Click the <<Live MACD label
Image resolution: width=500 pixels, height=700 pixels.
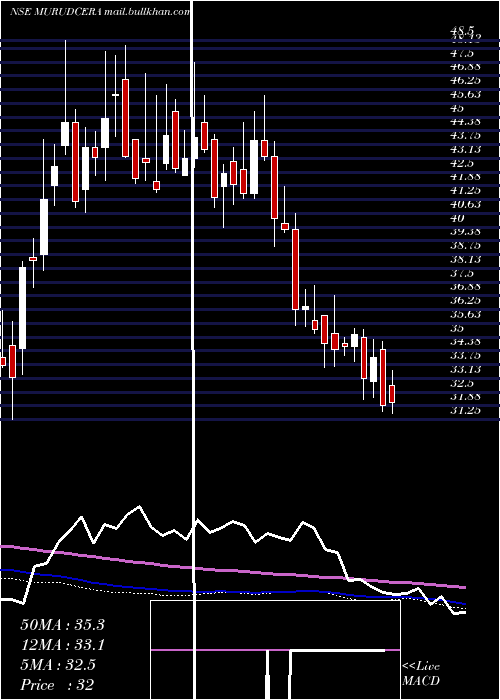(421, 674)
